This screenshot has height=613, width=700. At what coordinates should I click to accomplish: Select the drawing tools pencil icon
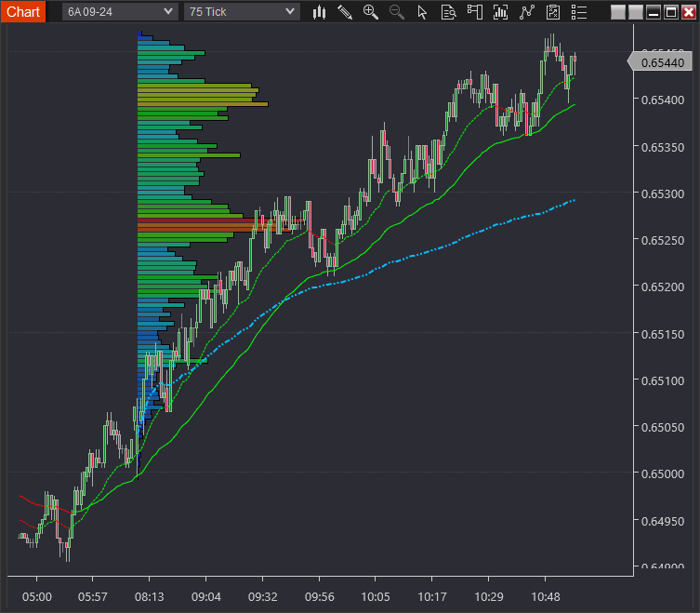click(x=345, y=12)
